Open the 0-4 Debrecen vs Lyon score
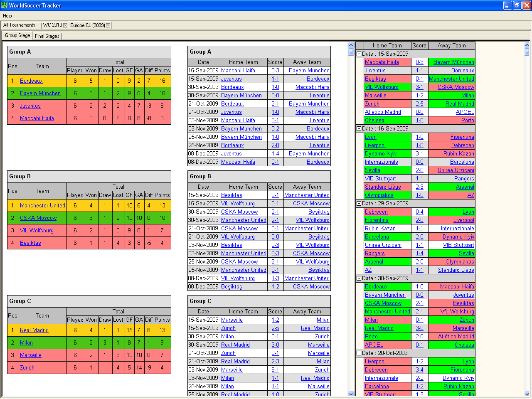The height and width of the screenshot is (399, 532). [419, 212]
